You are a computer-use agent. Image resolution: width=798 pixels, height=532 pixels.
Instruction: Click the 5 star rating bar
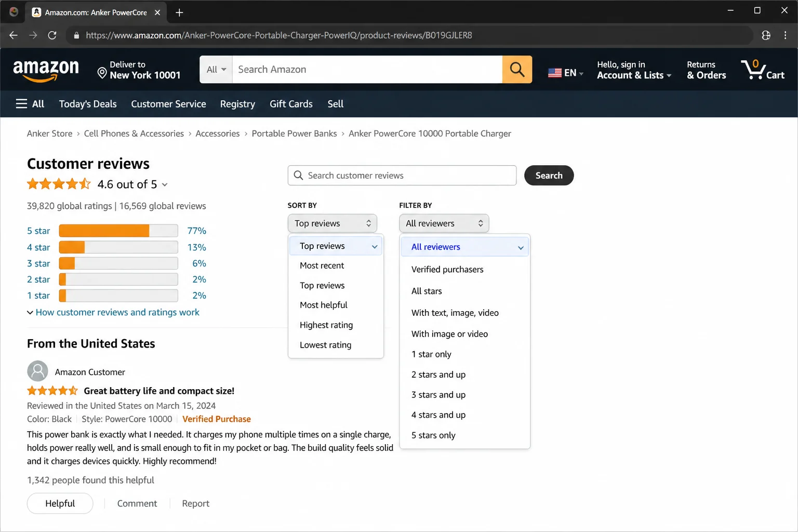pos(118,231)
